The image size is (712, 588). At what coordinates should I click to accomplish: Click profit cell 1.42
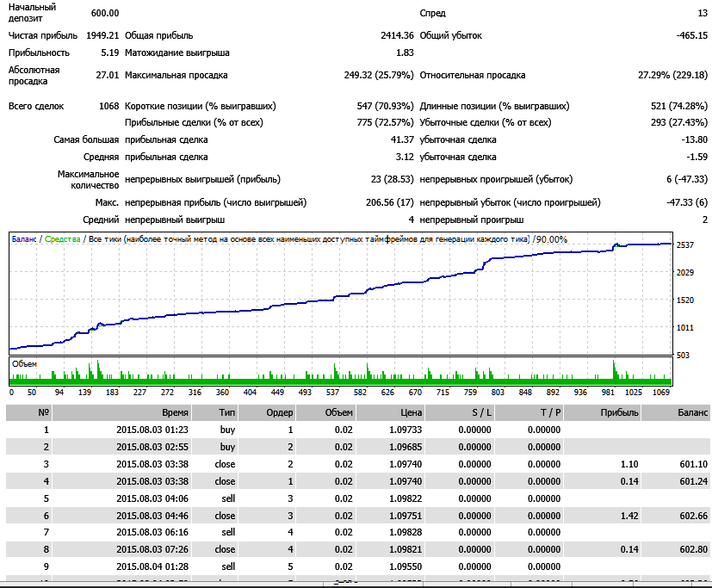click(629, 517)
